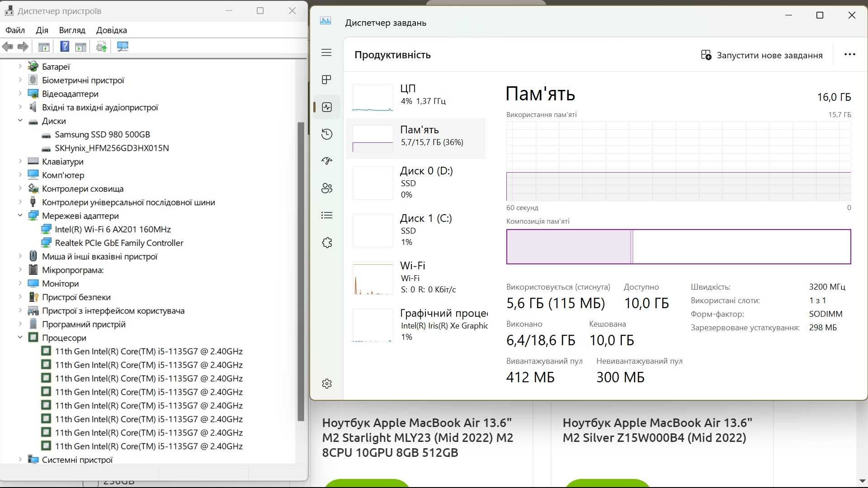Open Task Manager hamburger navigation menu
The image size is (868, 488).
point(326,53)
